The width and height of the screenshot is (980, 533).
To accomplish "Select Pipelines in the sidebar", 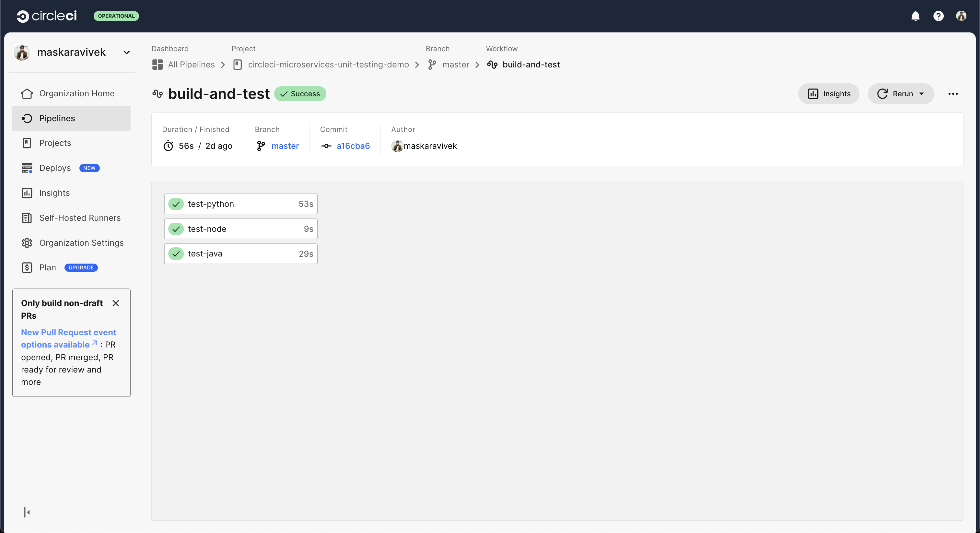I will 57,118.
